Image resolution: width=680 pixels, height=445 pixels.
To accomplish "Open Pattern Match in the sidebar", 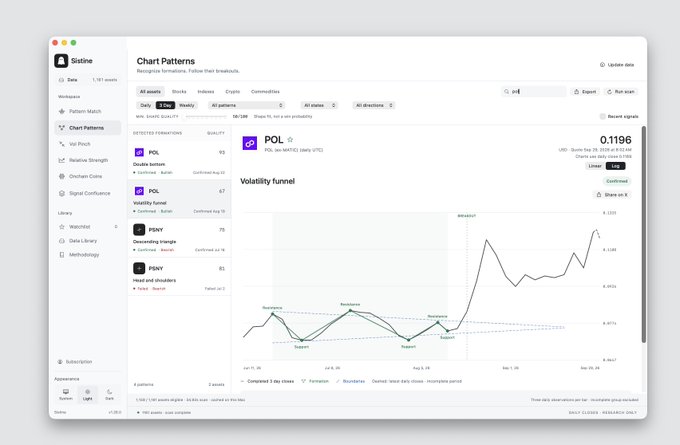I will [x=88, y=111].
